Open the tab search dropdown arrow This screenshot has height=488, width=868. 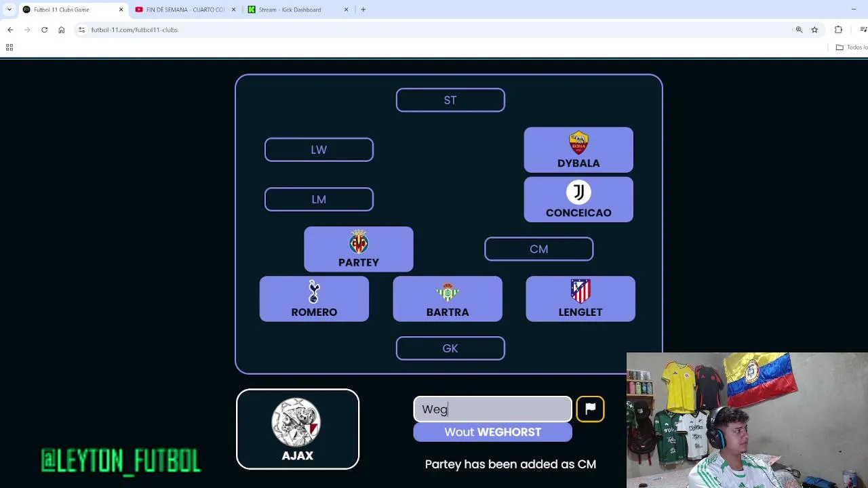tap(9, 9)
